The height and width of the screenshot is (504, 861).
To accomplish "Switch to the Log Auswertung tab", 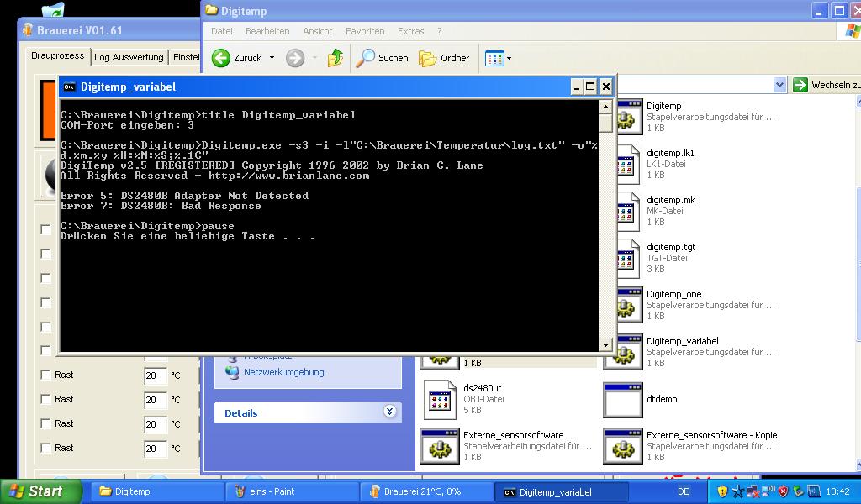I will (129, 57).
